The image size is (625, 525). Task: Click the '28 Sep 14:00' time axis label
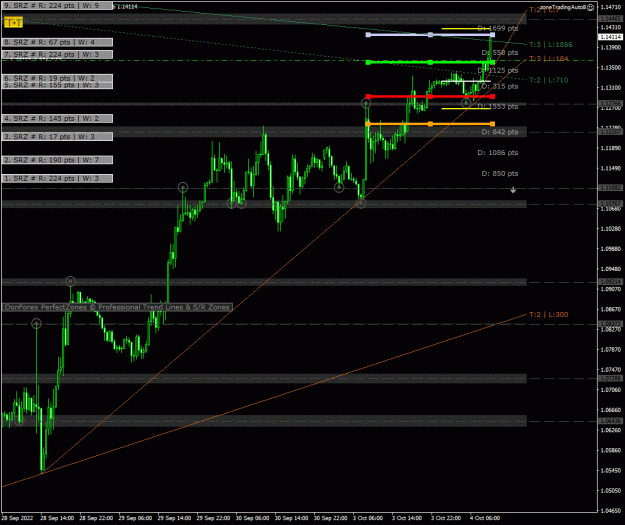pyautogui.click(x=57, y=518)
